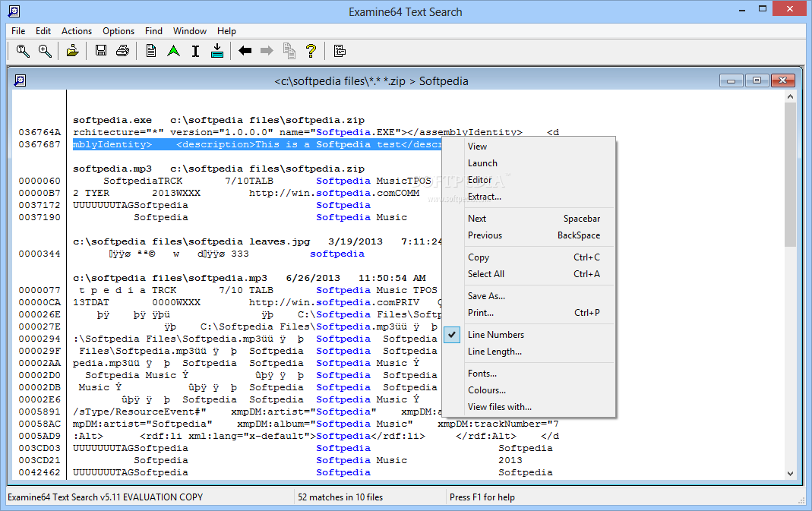Viewport: 812px width, 511px height.
Task: Select Next in the context menu
Action: [529, 219]
